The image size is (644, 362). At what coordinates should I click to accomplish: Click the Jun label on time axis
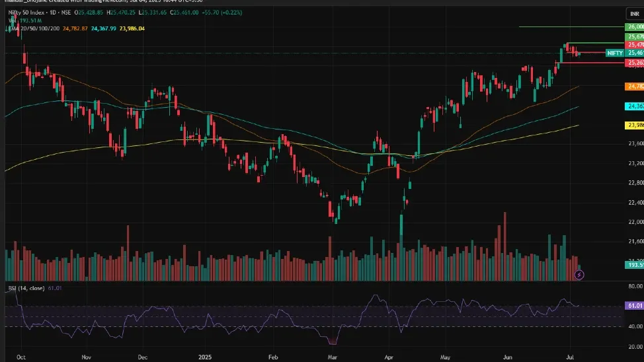(508, 357)
